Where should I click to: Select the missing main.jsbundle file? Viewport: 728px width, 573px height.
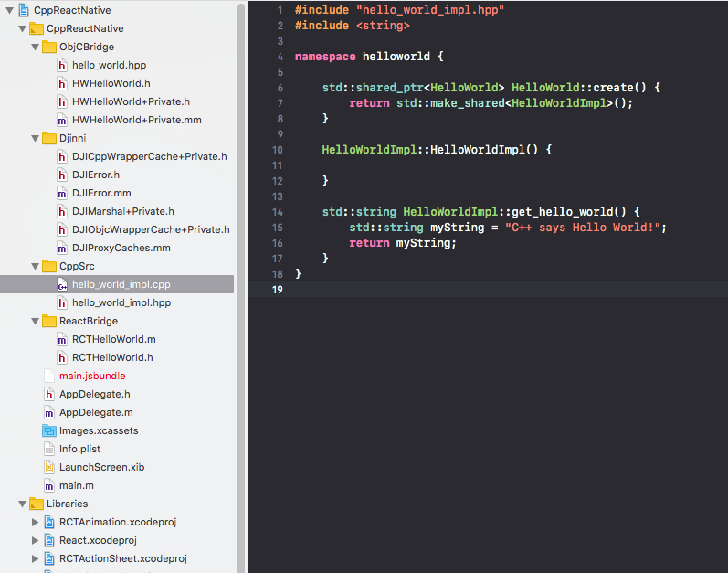point(92,377)
